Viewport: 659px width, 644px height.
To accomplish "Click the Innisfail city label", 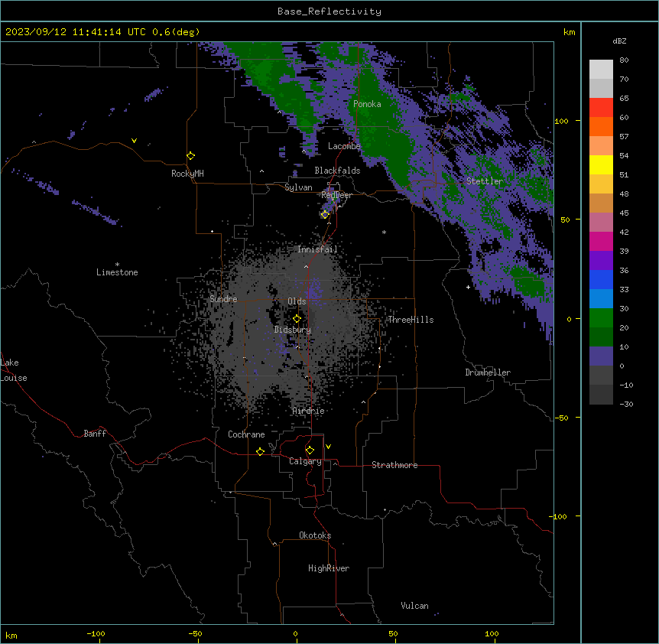I will coord(317,249).
